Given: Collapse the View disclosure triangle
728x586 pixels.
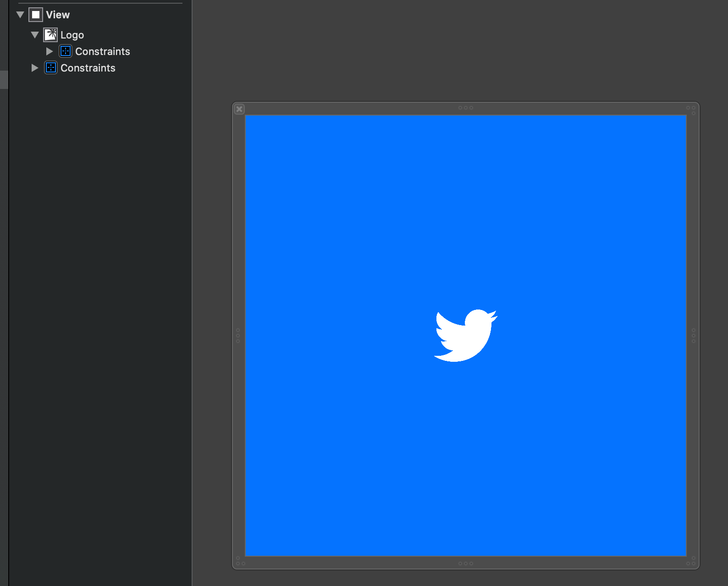Looking at the screenshot, I should pos(20,15).
